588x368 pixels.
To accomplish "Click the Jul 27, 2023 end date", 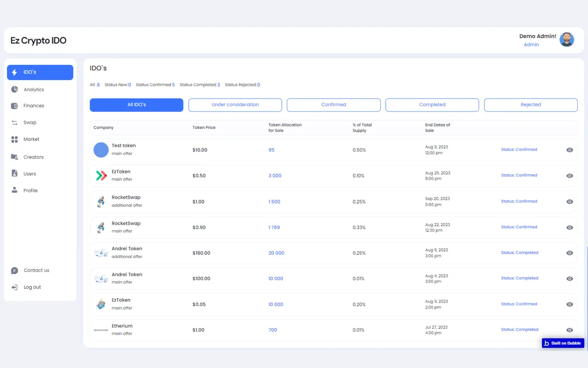I will coord(437,327).
